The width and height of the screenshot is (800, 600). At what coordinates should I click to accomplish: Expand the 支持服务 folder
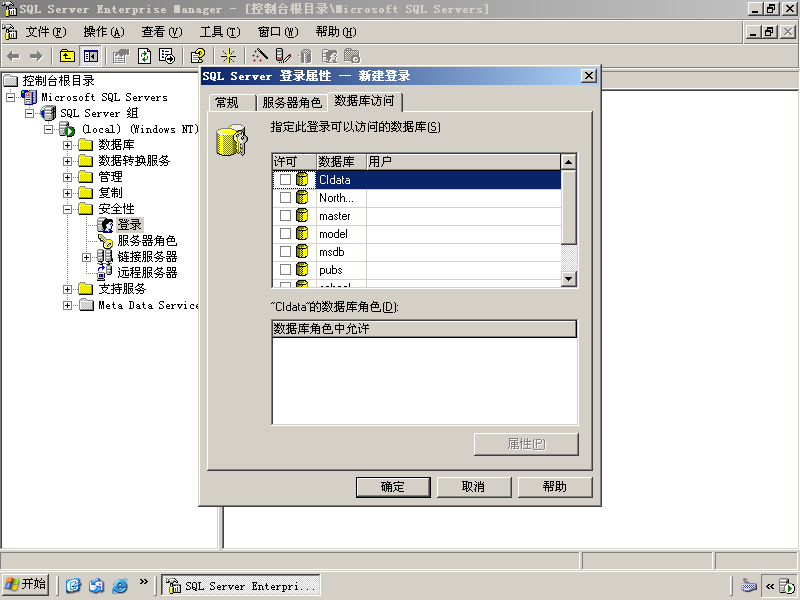tap(67, 289)
